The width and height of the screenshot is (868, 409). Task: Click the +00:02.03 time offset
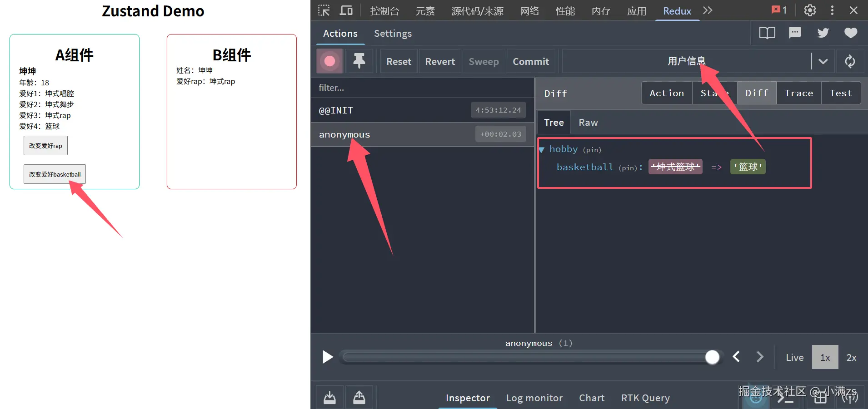coord(501,134)
